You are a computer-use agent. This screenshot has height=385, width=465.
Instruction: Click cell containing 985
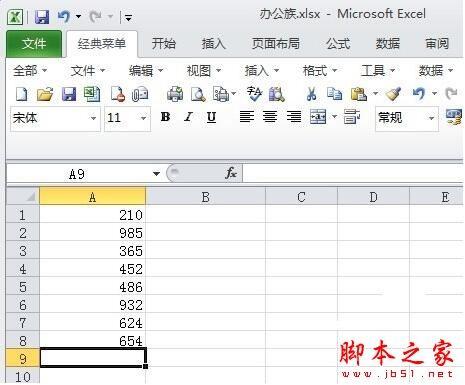coord(93,233)
